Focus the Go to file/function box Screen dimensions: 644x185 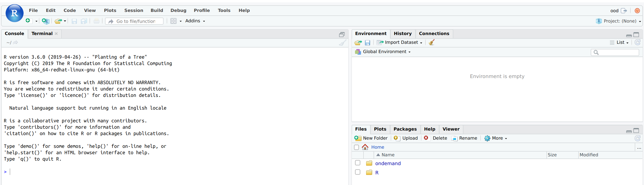pyautogui.click(x=134, y=21)
